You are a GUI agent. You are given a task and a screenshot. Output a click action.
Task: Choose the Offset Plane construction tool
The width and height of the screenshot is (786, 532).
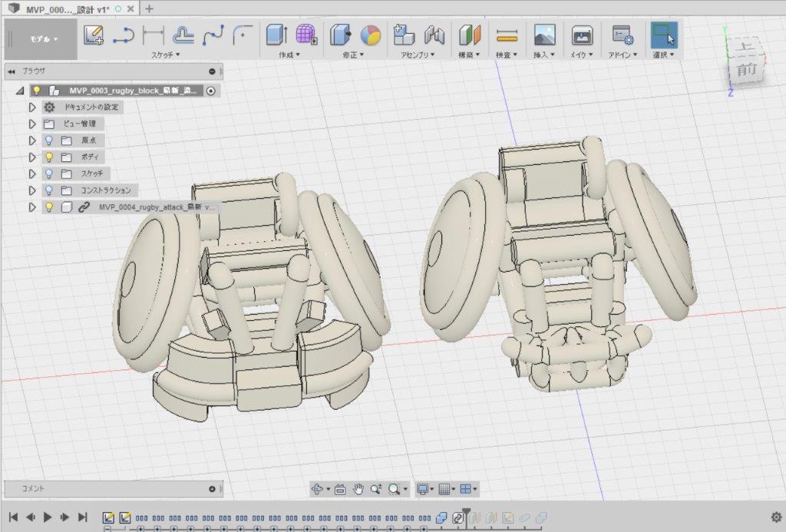point(470,35)
